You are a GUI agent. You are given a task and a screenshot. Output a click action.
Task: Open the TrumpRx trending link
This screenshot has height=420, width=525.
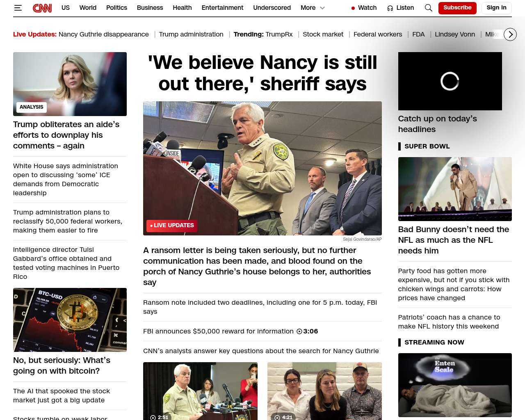coord(279,34)
